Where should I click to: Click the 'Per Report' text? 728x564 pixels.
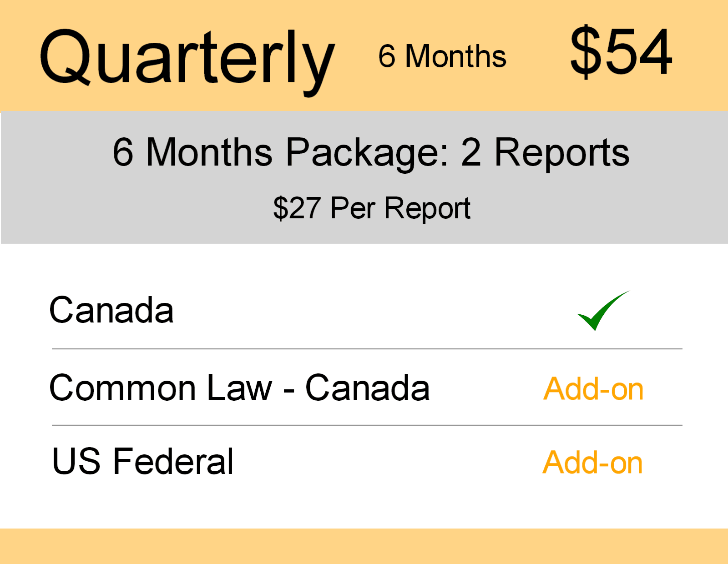click(400, 209)
